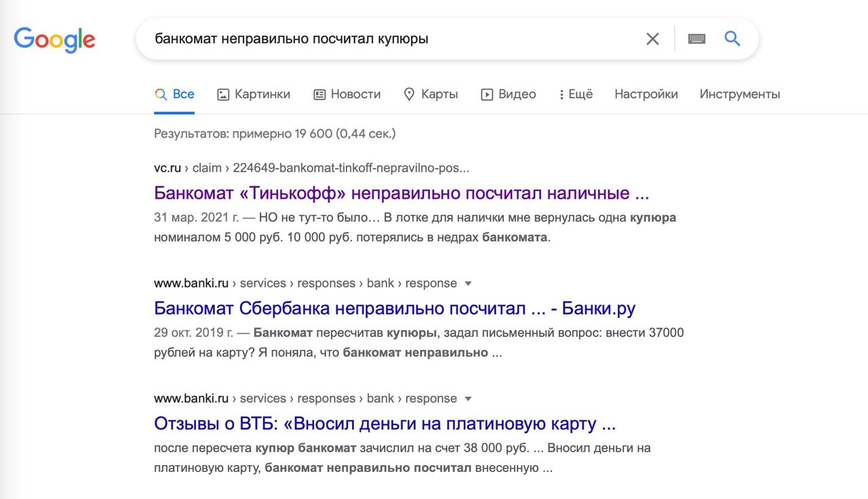The height and width of the screenshot is (499, 868).
Task: Open Настройки
Action: point(646,94)
